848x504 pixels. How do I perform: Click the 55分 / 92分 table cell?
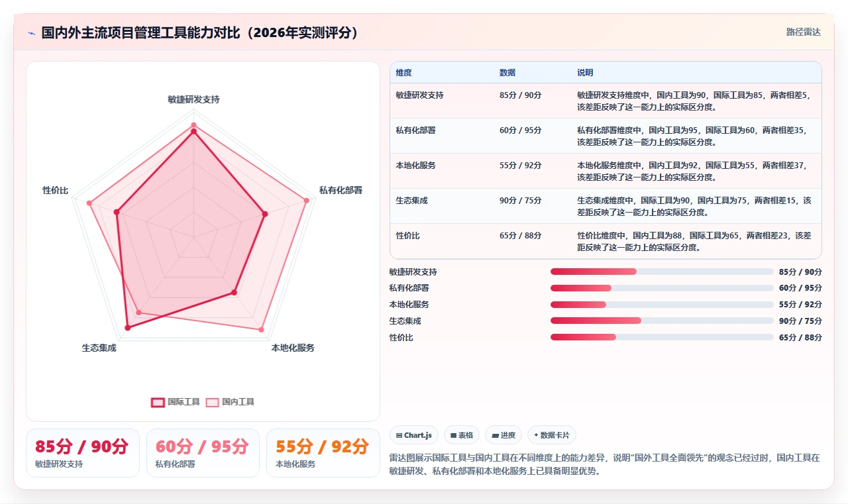521,166
